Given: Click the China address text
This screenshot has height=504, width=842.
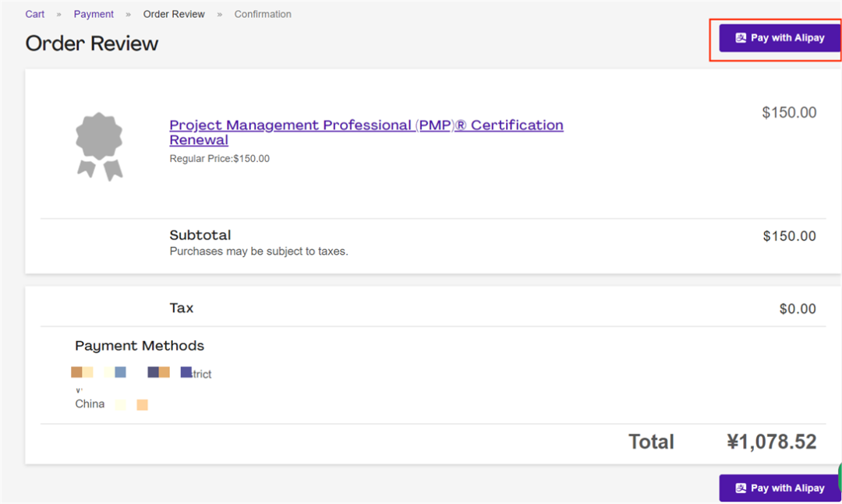Looking at the screenshot, I should 90,404.
